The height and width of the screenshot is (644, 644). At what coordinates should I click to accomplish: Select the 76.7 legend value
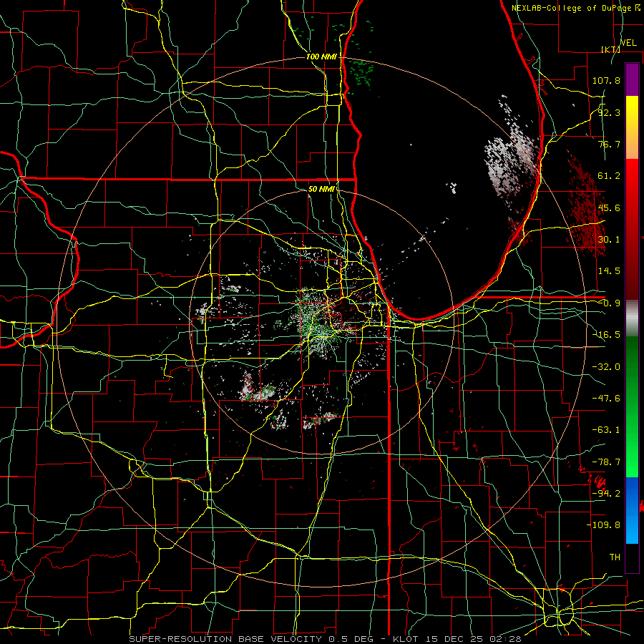609,144
